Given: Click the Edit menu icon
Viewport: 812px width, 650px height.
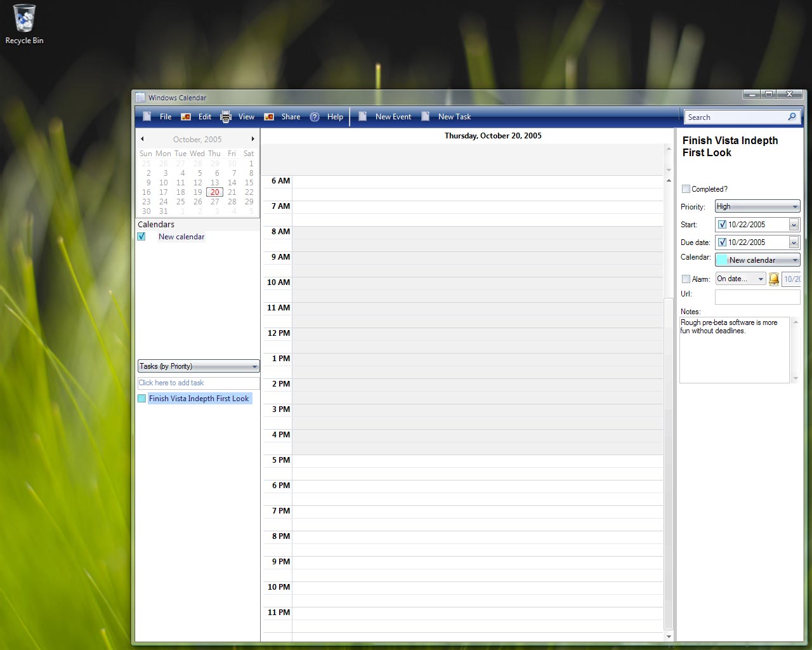Looking at the screenshot, I should click(x=186, y=117).
